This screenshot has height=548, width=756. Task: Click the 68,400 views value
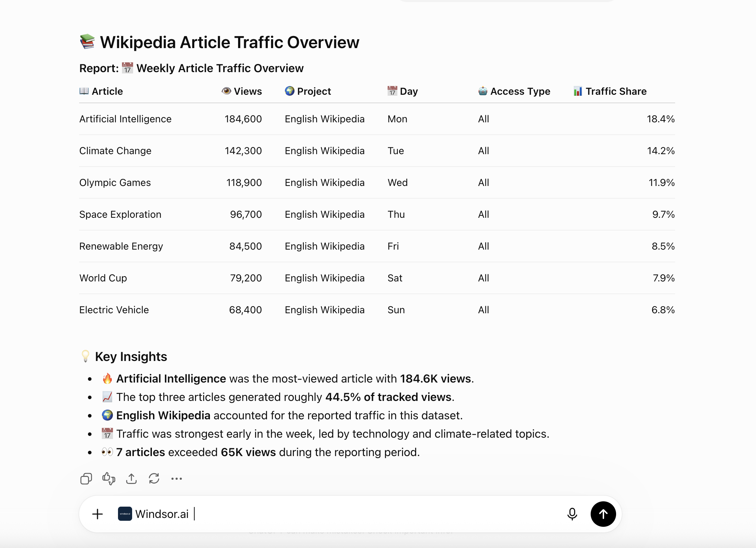point(245,310)
